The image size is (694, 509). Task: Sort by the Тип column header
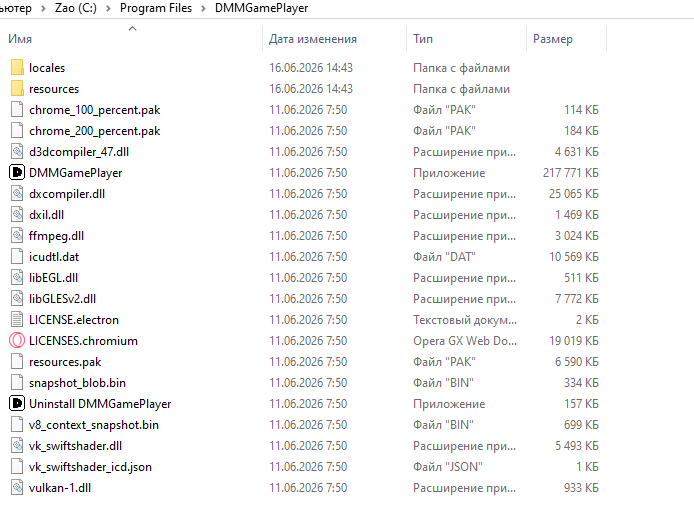[x=423, y=39]
